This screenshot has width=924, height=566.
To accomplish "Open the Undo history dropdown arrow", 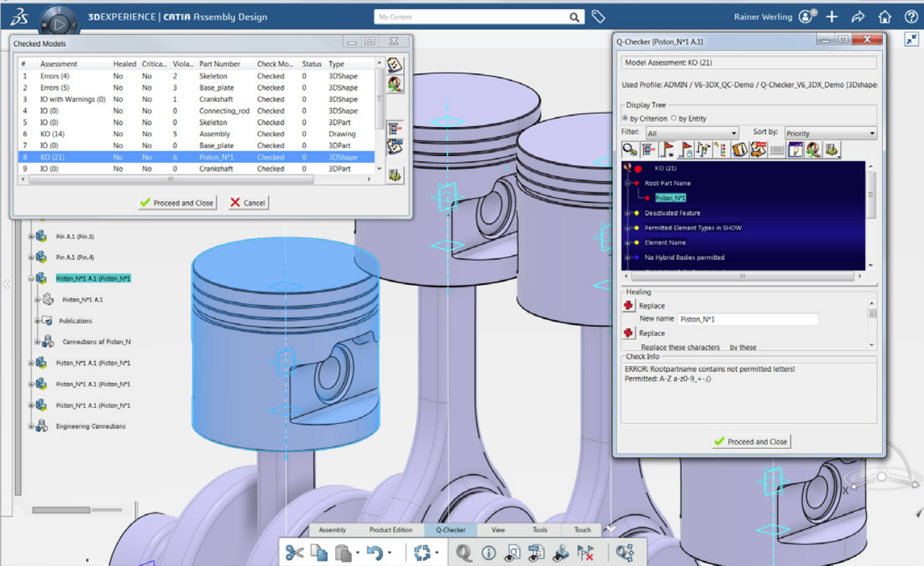I will [x=389, y=553].
